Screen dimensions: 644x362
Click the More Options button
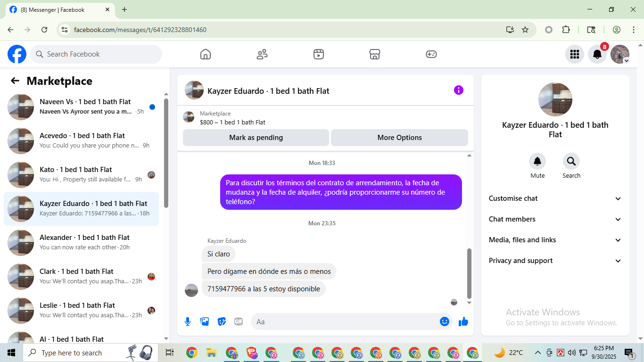399,138
